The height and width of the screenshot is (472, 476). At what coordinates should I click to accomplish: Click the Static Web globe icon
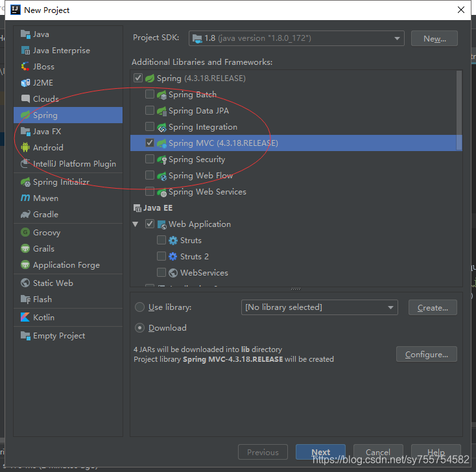click(25, 283)
